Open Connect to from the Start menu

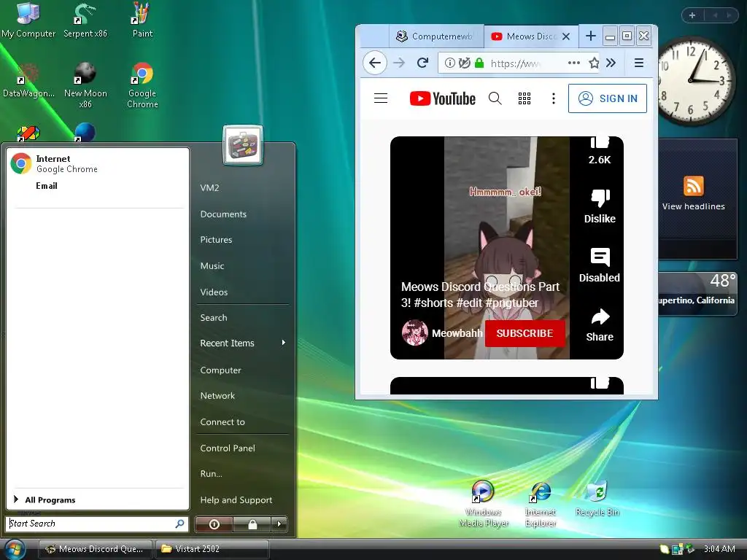(x=222, y=421)
